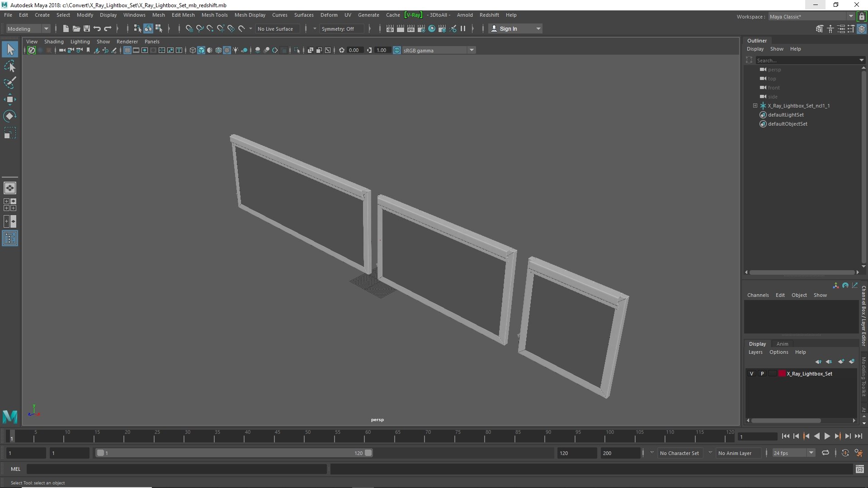Open the 24 fps dropdown

(793, 453)
